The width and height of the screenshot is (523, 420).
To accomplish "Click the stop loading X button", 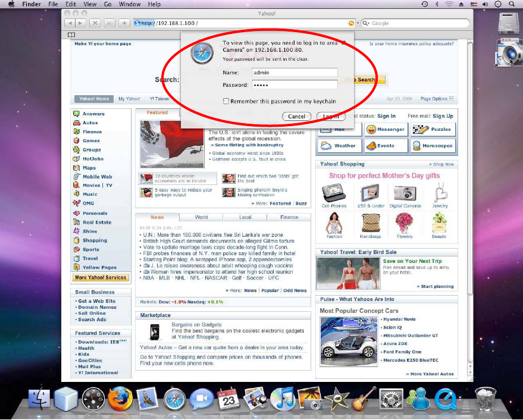I will point(95,23).
